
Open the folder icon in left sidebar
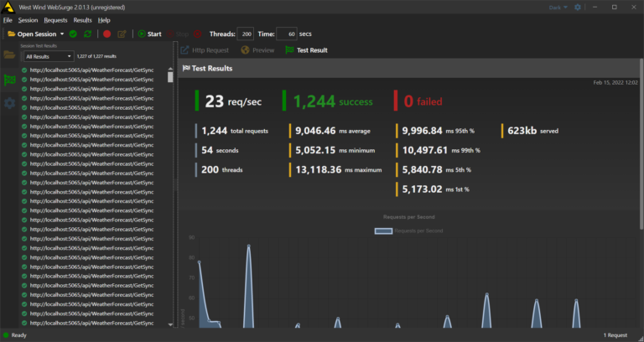tap(10, 55)
